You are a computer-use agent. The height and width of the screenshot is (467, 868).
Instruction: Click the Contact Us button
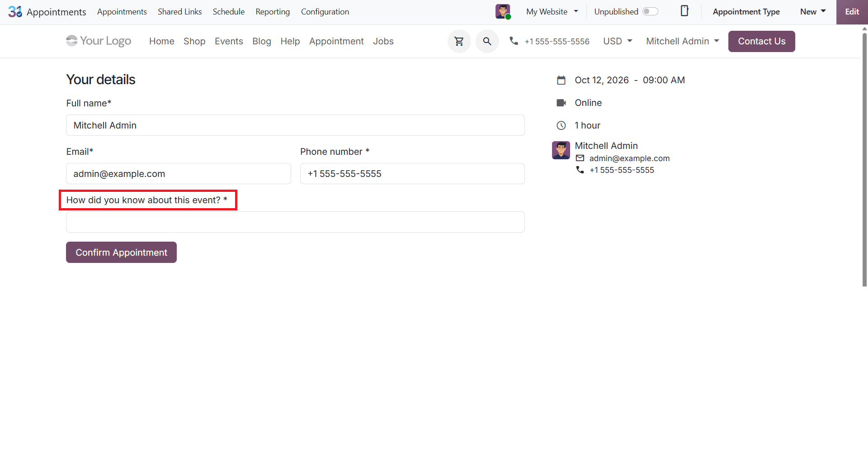762,41
